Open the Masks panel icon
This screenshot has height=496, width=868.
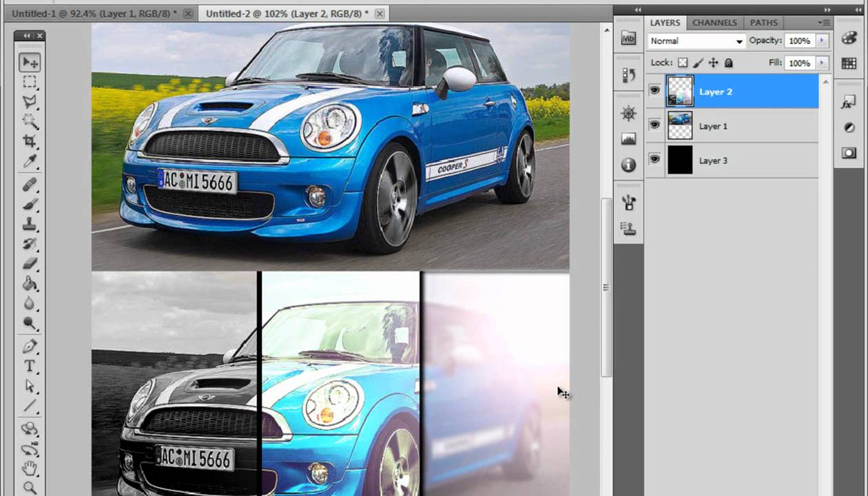coord(849,152)
